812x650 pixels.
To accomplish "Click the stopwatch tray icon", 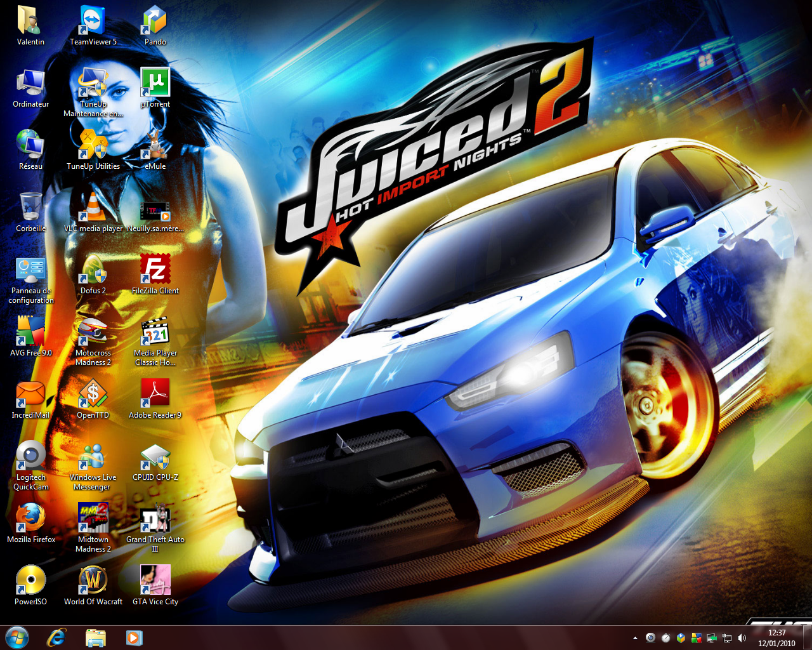I will tap(665, 637).
